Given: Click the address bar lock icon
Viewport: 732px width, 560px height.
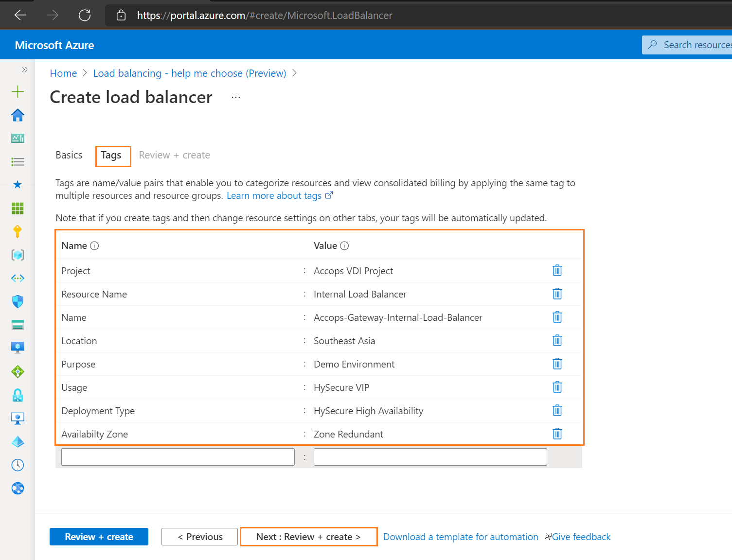Looking at the screenshot, I should [x=121, y=16].
